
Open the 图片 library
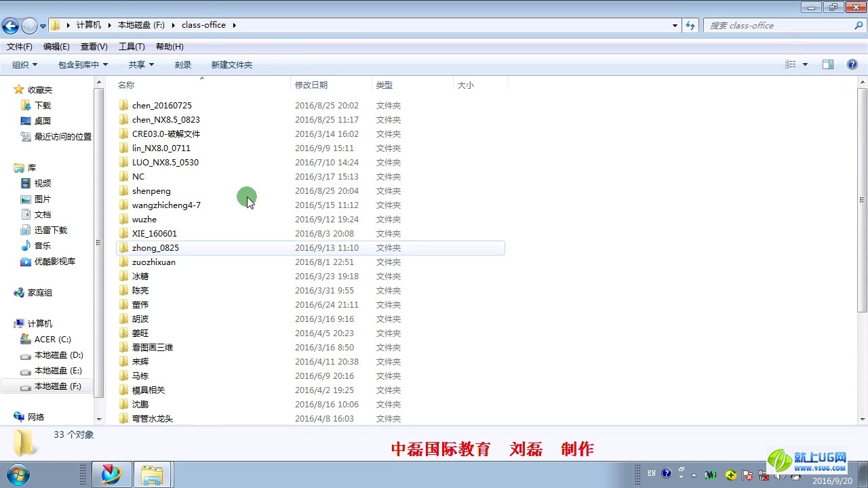tap(43, 199)
